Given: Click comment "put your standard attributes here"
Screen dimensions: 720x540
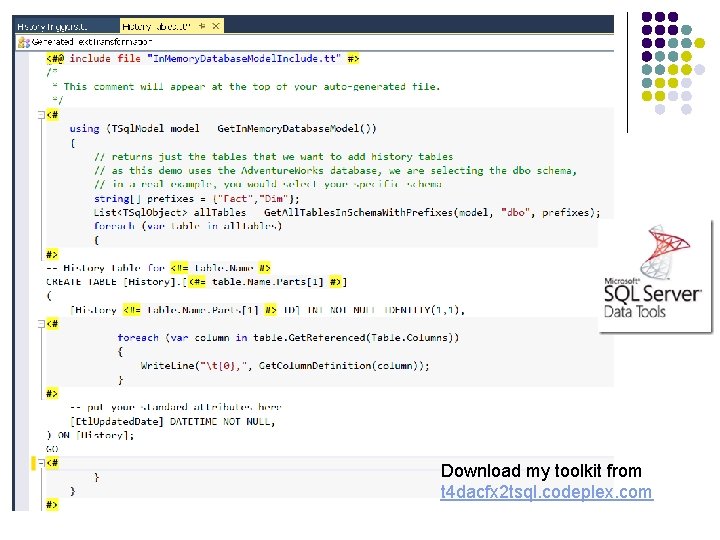Looking at the screenshot, I should click(x=175, y=407).
